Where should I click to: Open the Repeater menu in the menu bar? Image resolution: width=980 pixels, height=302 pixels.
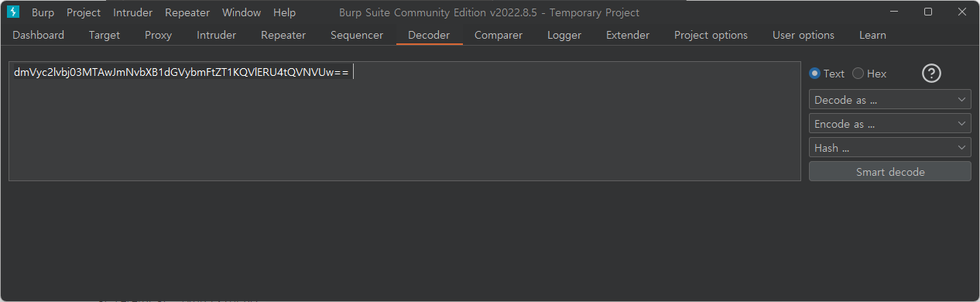pos(187,12)
